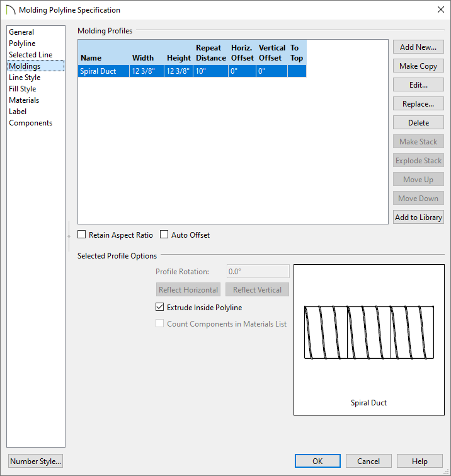Click Add New molding profile button
This screenshot has width=451, height=476.
(418, 47)
